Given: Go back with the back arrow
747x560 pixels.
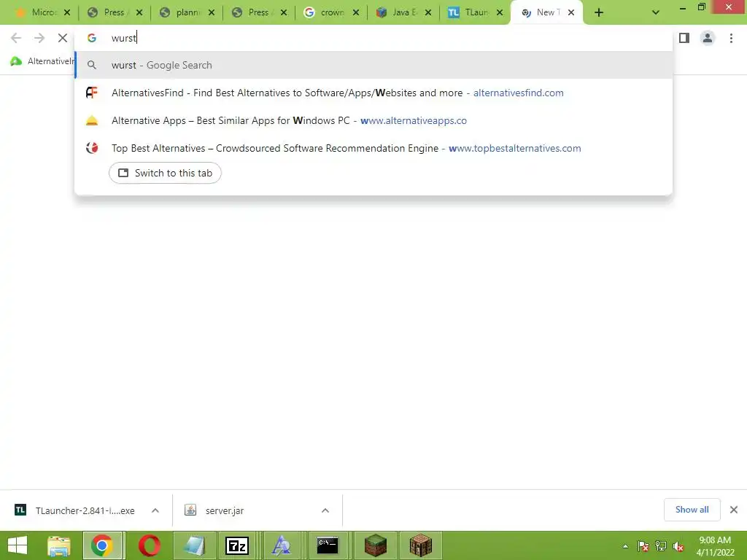Looking at the screenshot, I should click(16, 38).
